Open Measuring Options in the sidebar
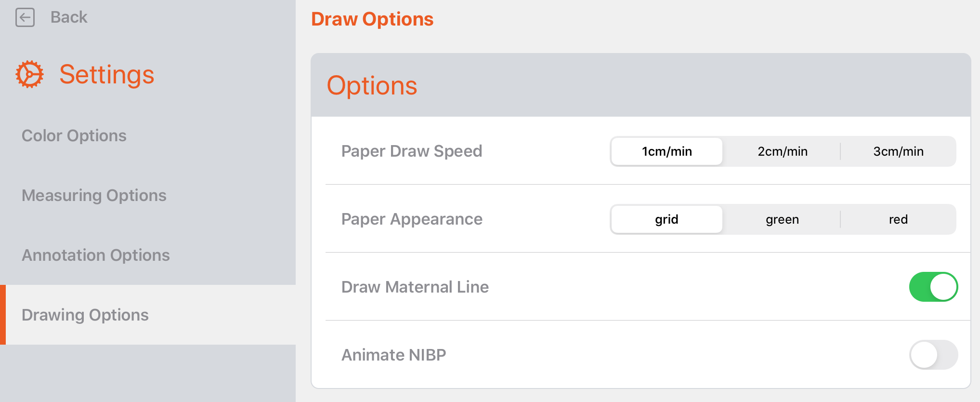Image resolution: width=980 pixels, height=402 pixels. (94, 196)
